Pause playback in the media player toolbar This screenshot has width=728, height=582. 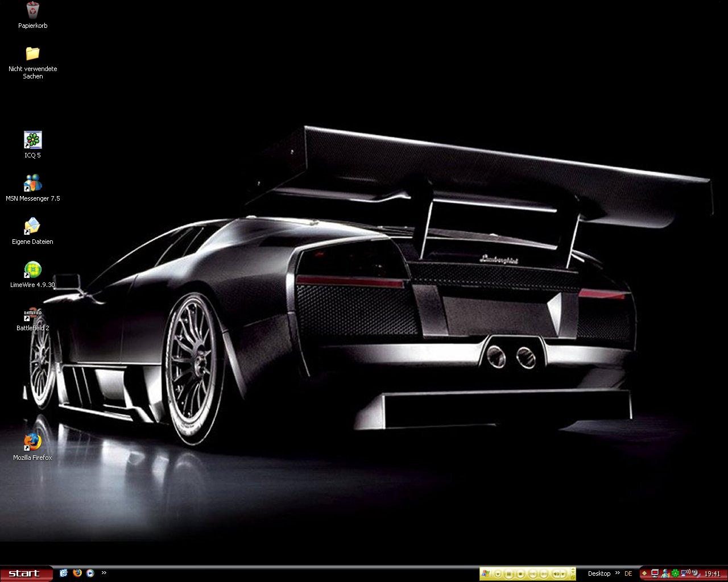tap(509, 574)
